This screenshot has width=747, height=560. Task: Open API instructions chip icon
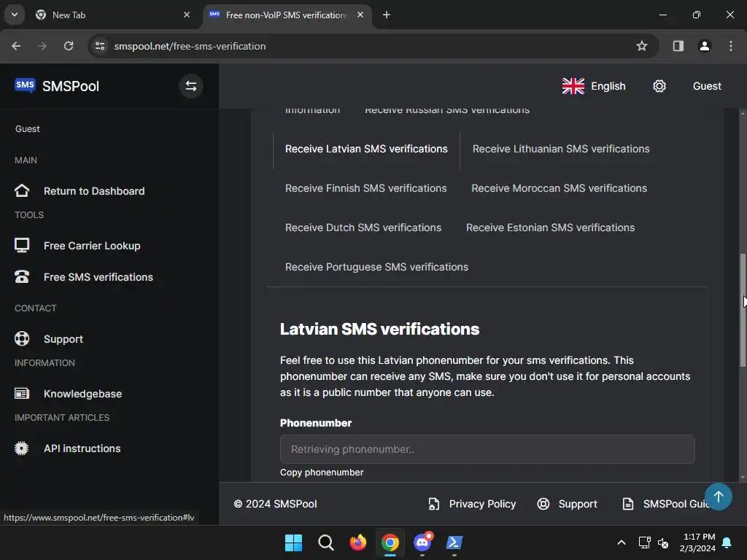(x=22, y=448)
